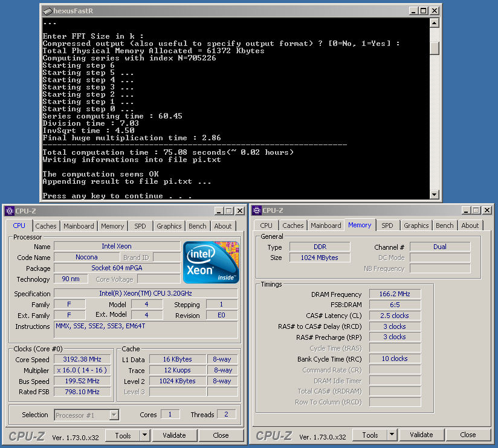498x448 pixels.
Task: Open Tools dropdown arrow in left CPU-Z
Action: click(144, 435)
